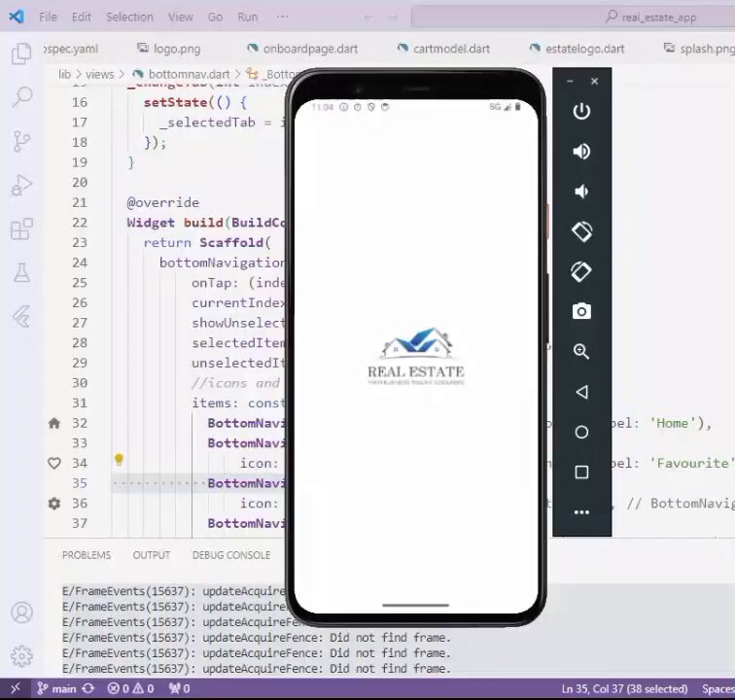Rotate emulator right
Viewport: 735px width, 700px height.
(x=581, y=271)
